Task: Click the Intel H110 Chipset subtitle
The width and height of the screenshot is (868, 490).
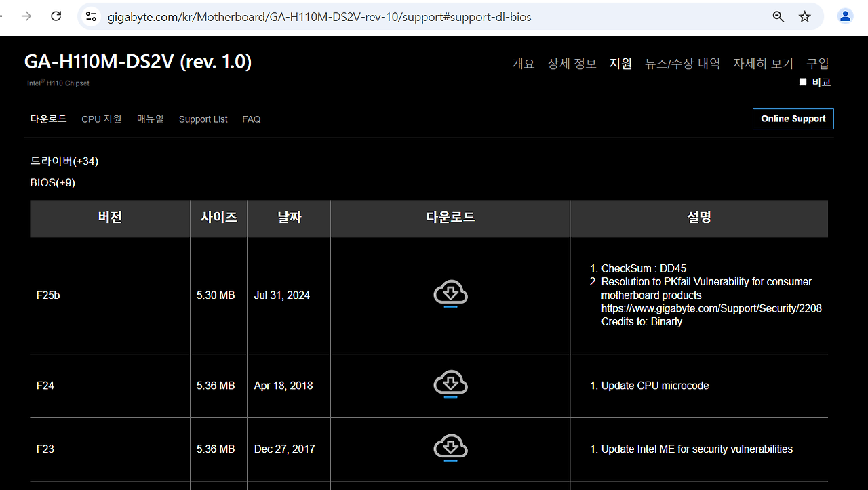Action: pyautogui.click(x=58, y=83)
